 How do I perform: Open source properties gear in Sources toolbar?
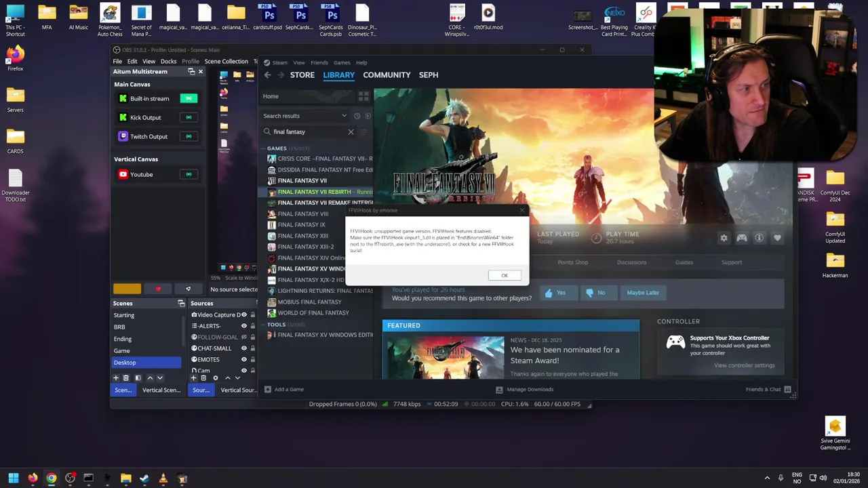[x=216, y=378]
